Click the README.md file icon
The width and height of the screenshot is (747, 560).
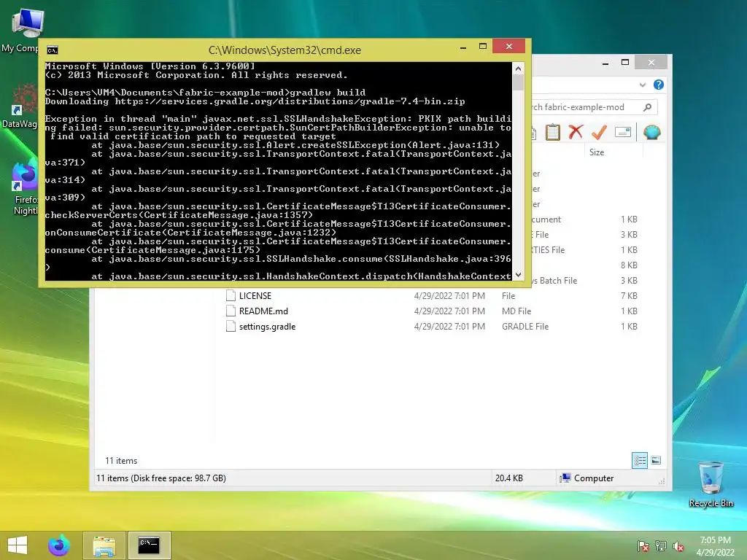231,311
